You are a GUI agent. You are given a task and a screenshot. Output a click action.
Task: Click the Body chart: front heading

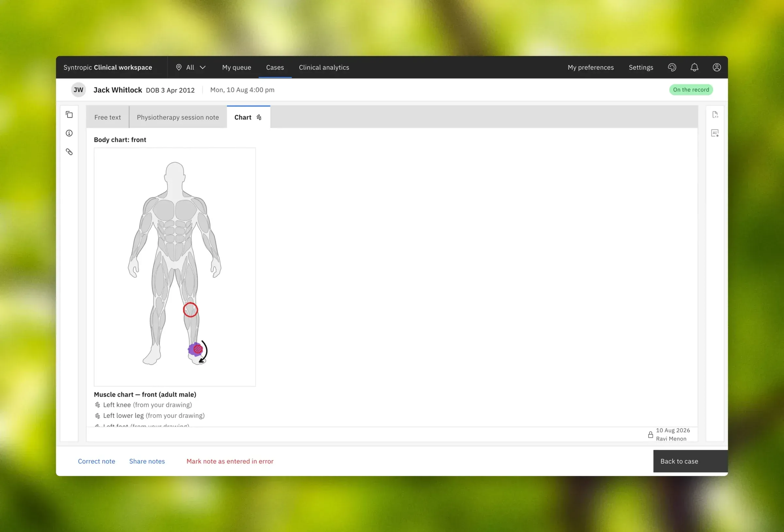click(x=120, y=140)
